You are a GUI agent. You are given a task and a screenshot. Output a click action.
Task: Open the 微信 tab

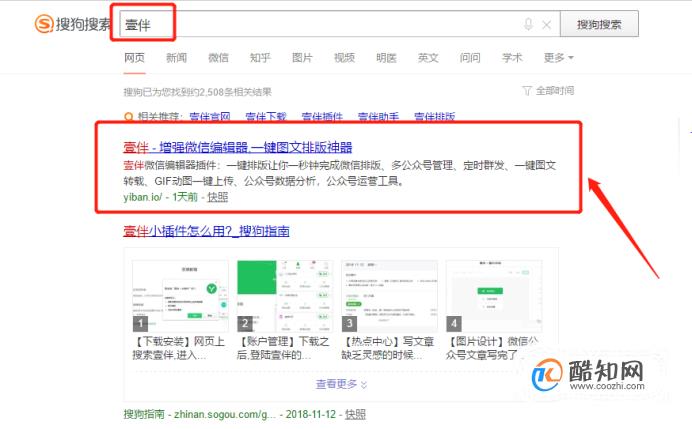click(218, 58)
